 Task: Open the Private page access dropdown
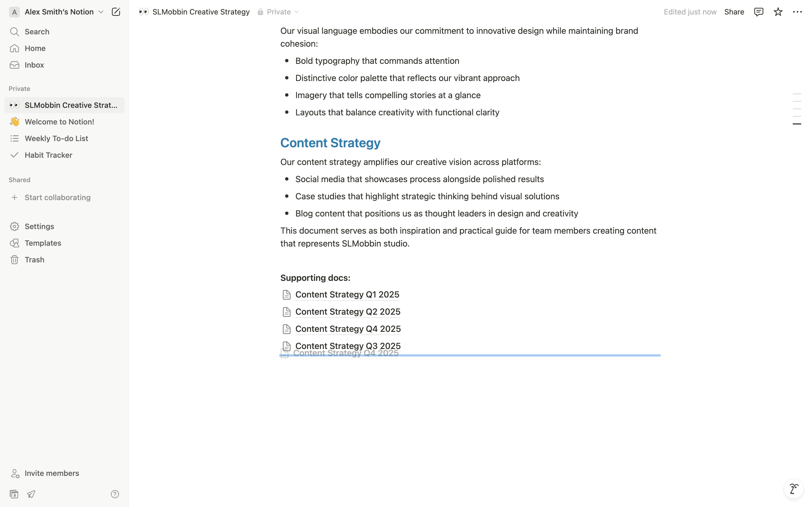click(x=278, y=12)
